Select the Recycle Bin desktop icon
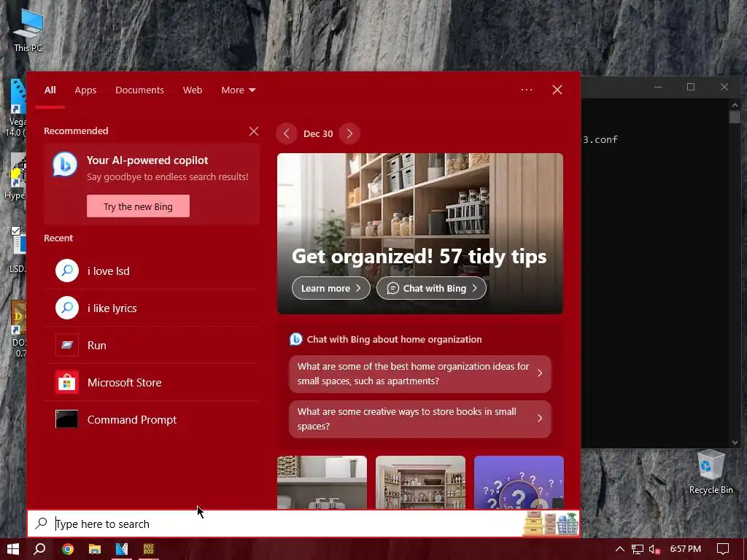747x560 pixels. pos(711,472)
